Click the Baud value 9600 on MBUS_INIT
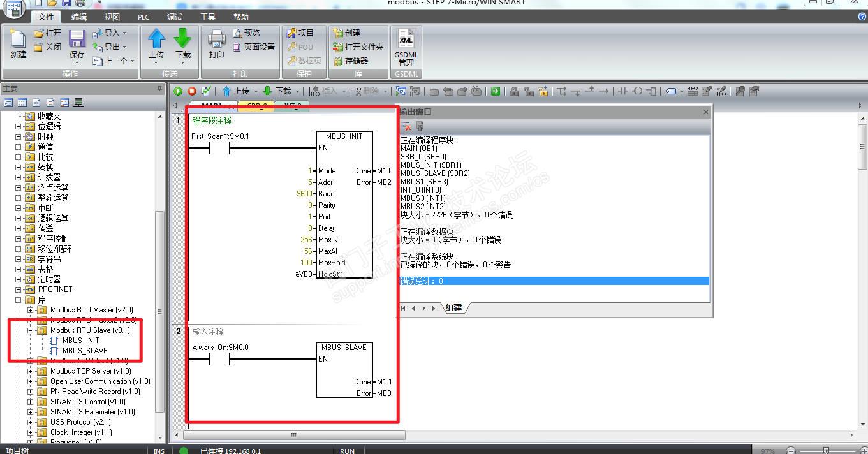This screenshot has height=454, width=868. (305, 194)
